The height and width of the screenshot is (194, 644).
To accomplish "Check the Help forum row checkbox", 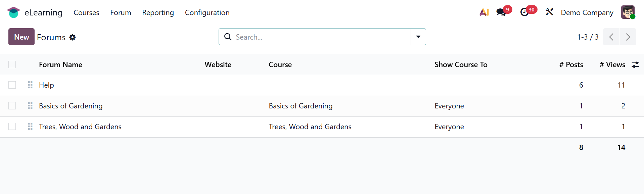I will (x=12, y=85).
